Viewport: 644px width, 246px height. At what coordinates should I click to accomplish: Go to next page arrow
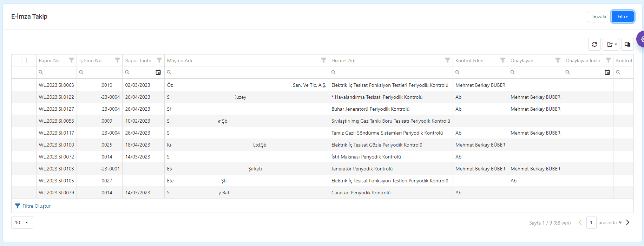628,222
